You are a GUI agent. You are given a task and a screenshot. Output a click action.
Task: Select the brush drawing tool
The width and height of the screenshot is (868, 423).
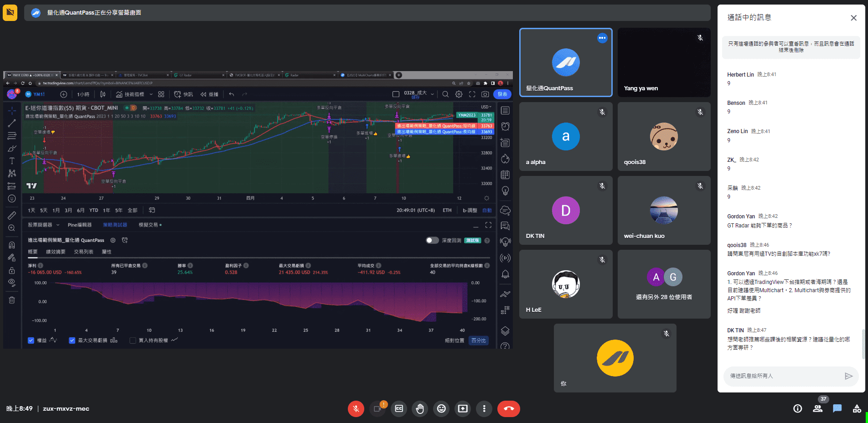[x=12, y=149]
